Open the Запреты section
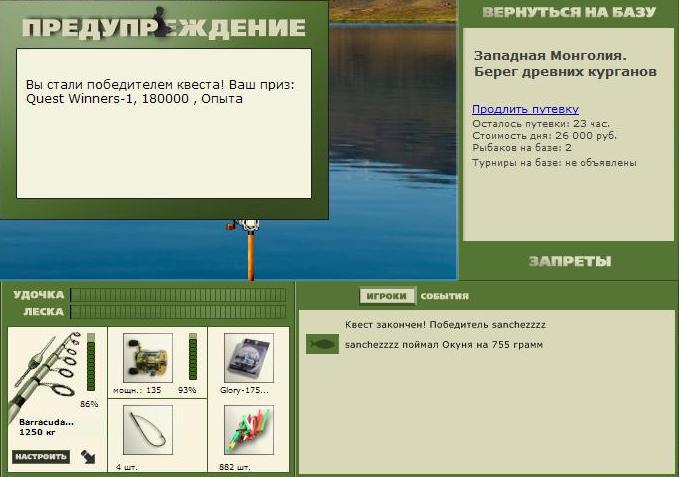 [570, 261]
